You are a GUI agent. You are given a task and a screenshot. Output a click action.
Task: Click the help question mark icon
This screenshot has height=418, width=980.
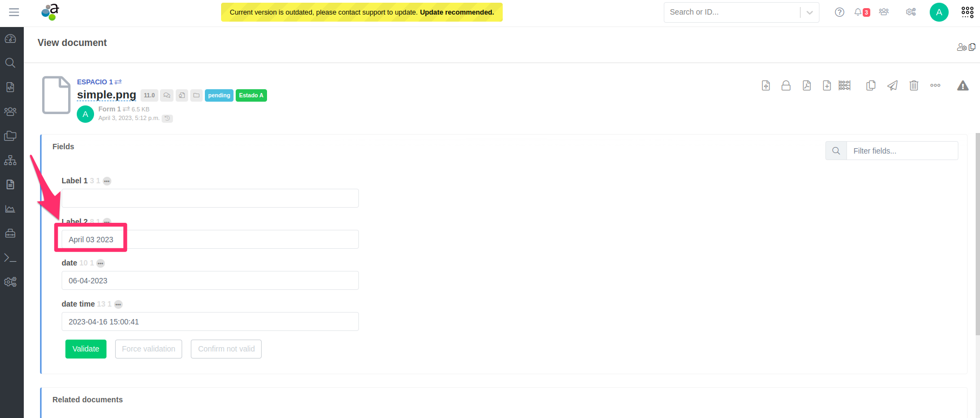(x=839, y=12)
